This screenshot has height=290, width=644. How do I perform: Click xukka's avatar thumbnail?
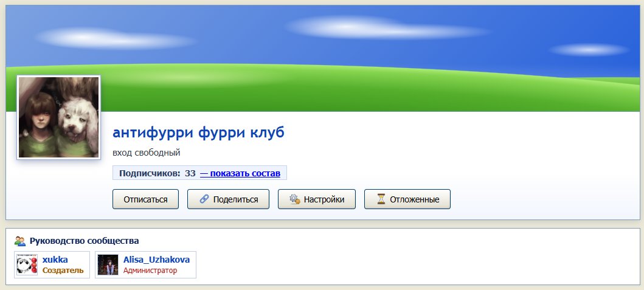(27, 264)
